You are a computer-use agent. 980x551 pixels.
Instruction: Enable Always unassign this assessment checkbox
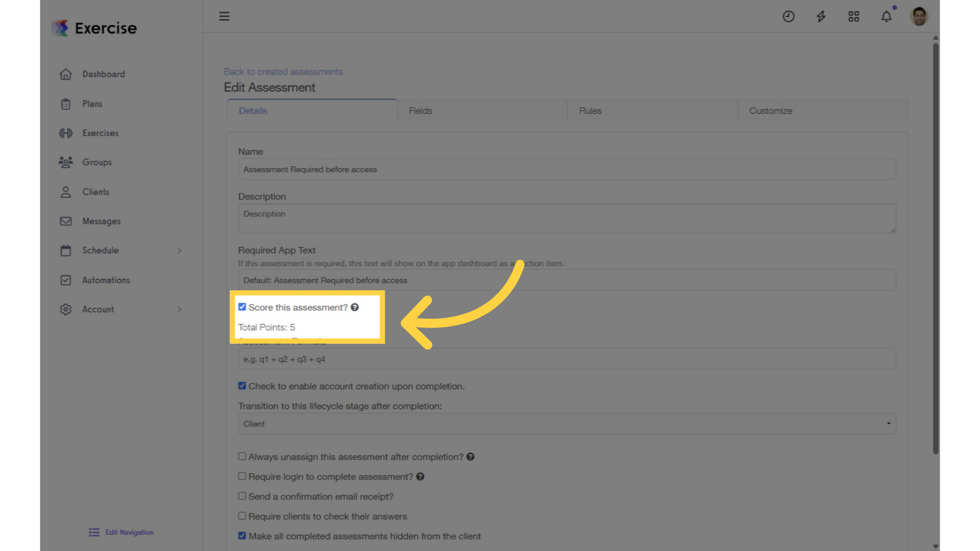242,457
